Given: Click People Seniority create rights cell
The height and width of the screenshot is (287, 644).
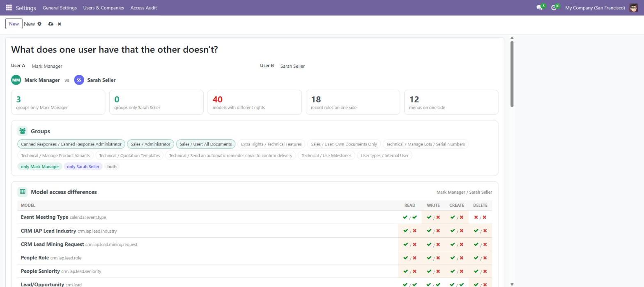Looking at the screenshot, I should point(457,271).
